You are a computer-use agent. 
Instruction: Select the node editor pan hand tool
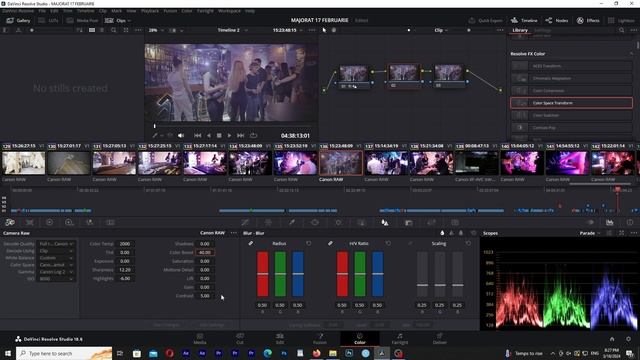(334, 30)
